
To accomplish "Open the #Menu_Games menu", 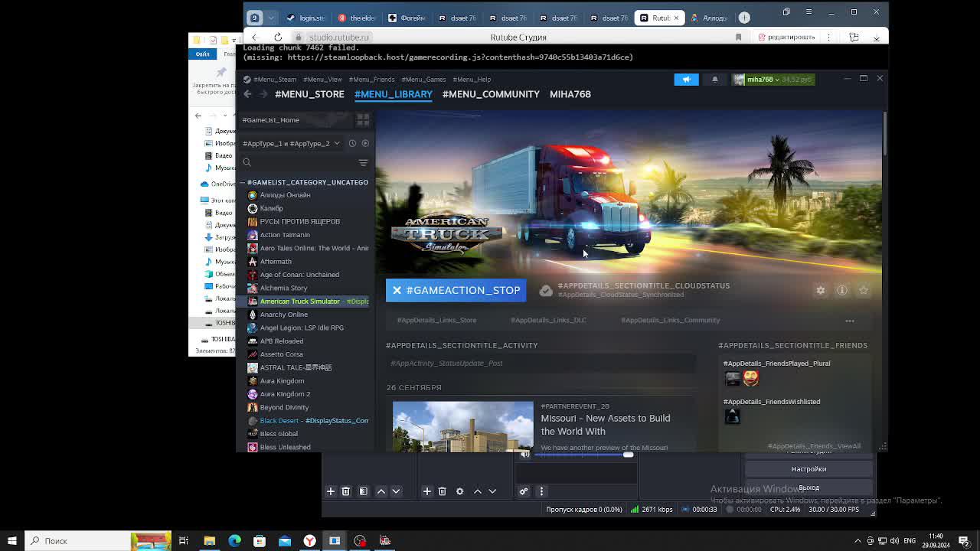I will pos(423,80).
